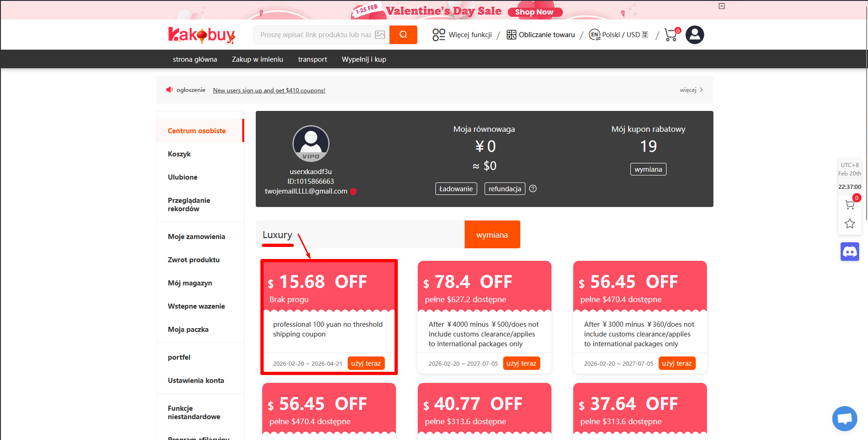Open the new users $410 coupons link

269,91
